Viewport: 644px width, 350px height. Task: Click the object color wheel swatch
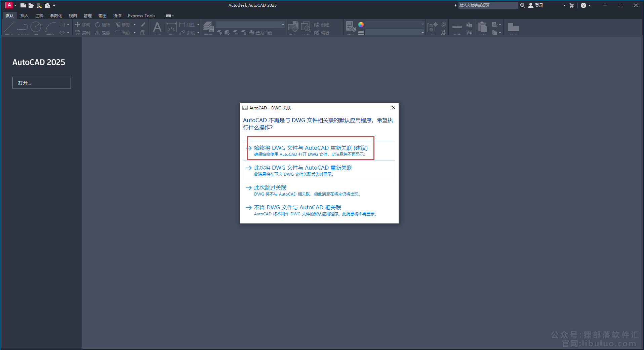pyautogui.click(x=361, y=25)
